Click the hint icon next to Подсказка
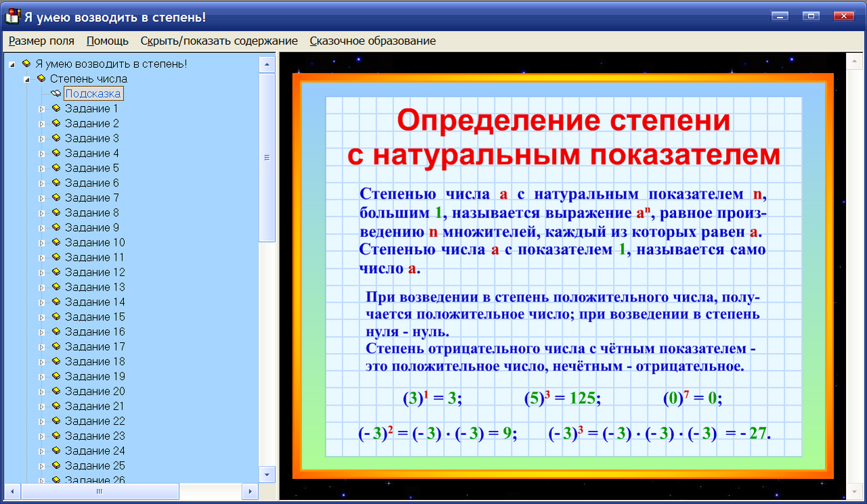867x504 pixels. click(56, 93)
